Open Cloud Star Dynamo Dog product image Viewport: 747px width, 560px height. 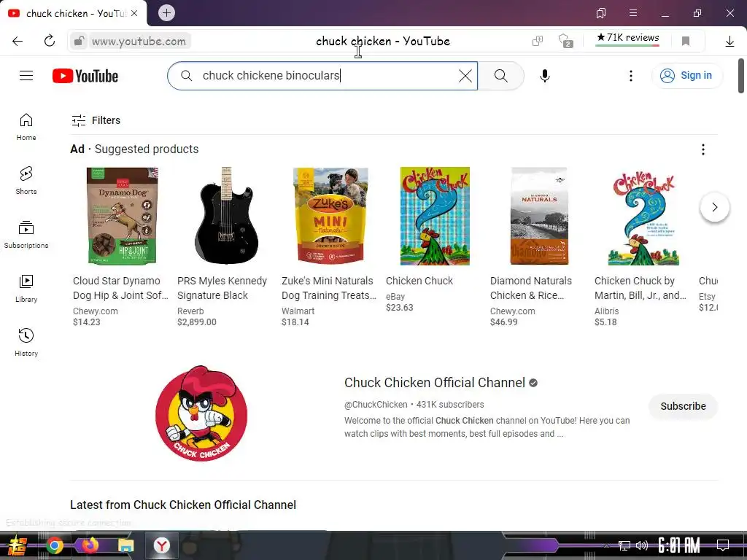pyautogui.click(x=122, y=216)
